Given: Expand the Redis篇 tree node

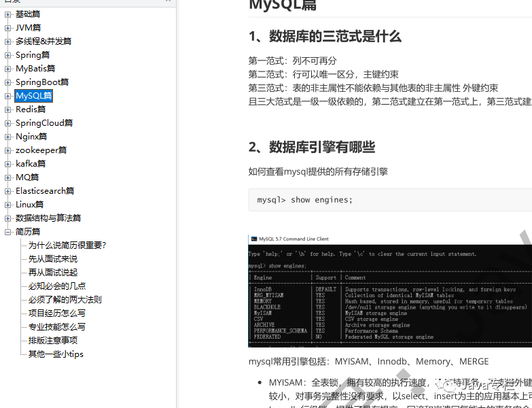Looking at the screenshot, I should tap(7, 109).
